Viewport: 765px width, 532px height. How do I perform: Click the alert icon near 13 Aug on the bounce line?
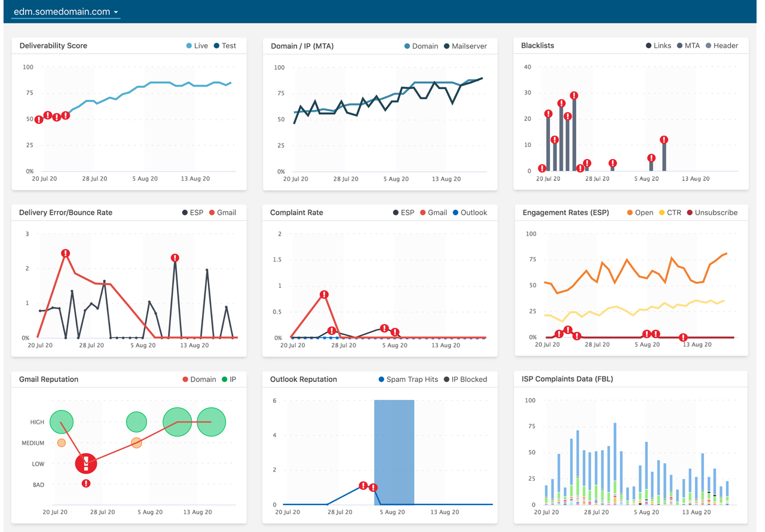175,258
